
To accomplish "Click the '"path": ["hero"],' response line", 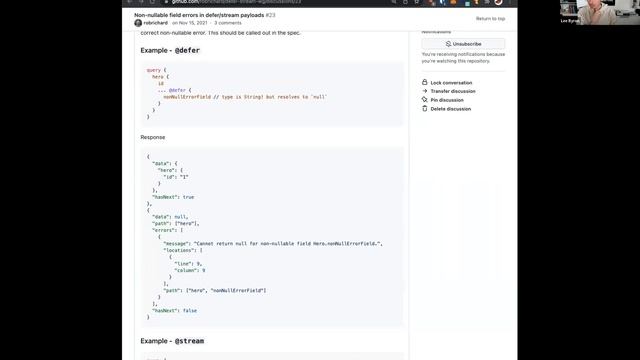I will coord(176,223).
